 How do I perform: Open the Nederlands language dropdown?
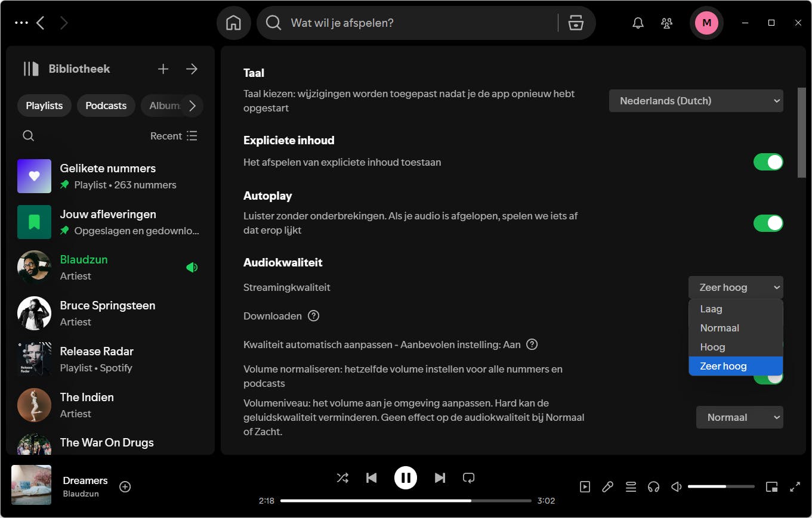coord(696,101)
